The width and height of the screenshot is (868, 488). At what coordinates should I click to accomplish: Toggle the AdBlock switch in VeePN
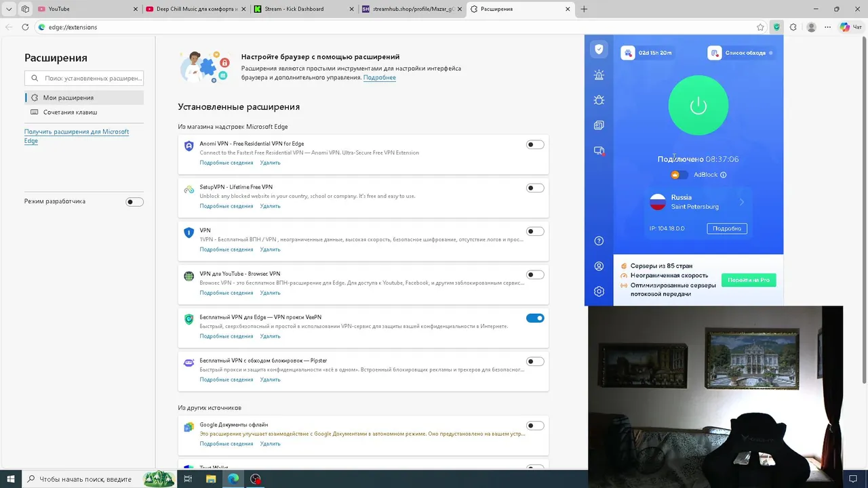[679, 175]
